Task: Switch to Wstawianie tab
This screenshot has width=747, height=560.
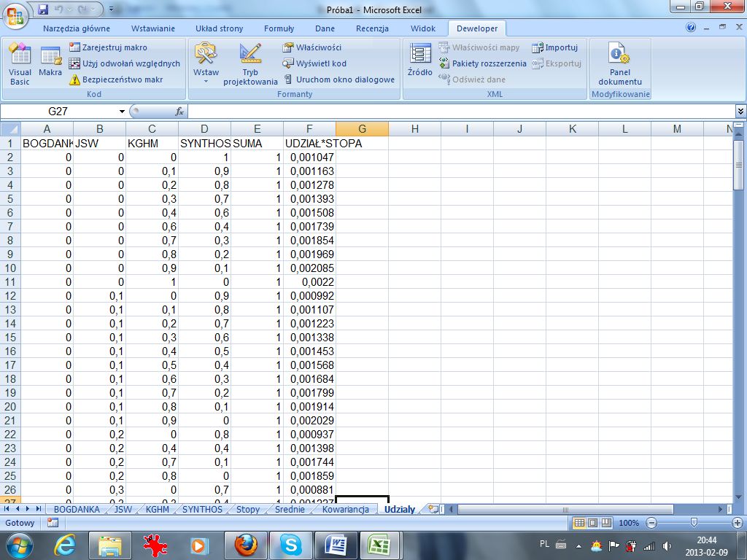Action: tap(153, 28)
